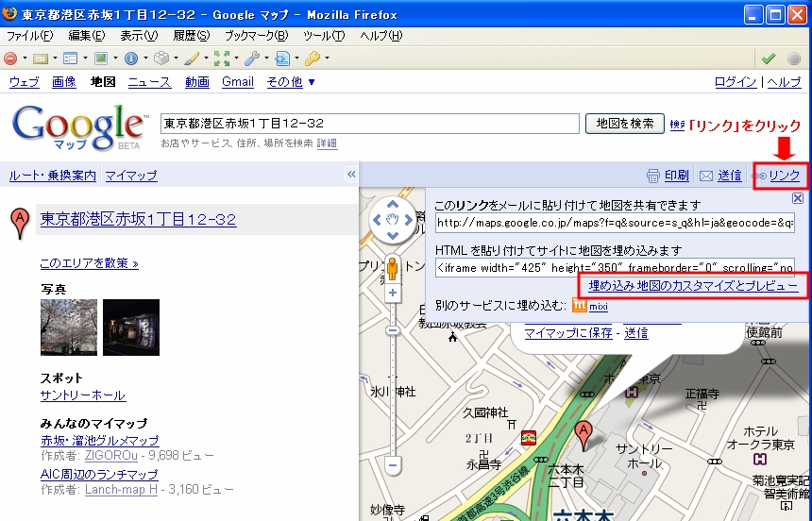Open the night storefront photo thumbnail
812x521 pixels.
(x=131, y=328)
